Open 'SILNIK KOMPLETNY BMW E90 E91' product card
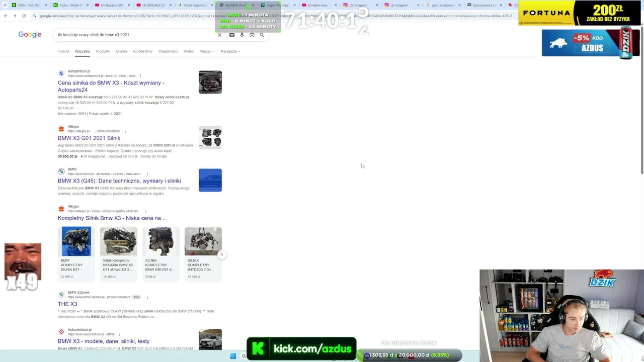 (160, 253)
